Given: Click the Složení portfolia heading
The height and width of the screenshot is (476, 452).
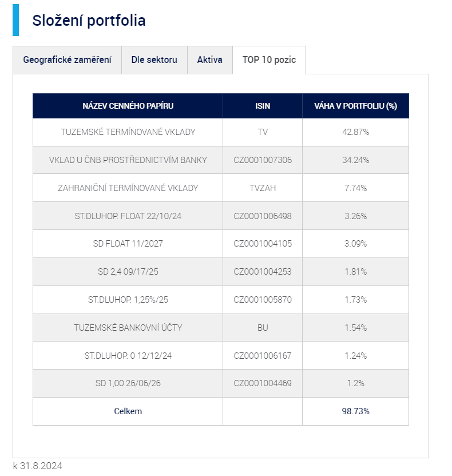Looking at the screenshot, I should pos(89,21).
